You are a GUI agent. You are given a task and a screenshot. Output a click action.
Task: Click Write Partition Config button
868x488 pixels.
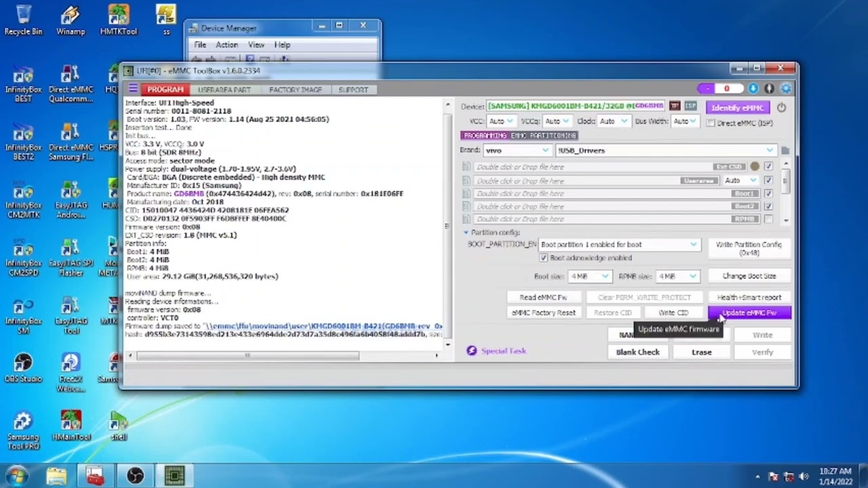point(749,248)
